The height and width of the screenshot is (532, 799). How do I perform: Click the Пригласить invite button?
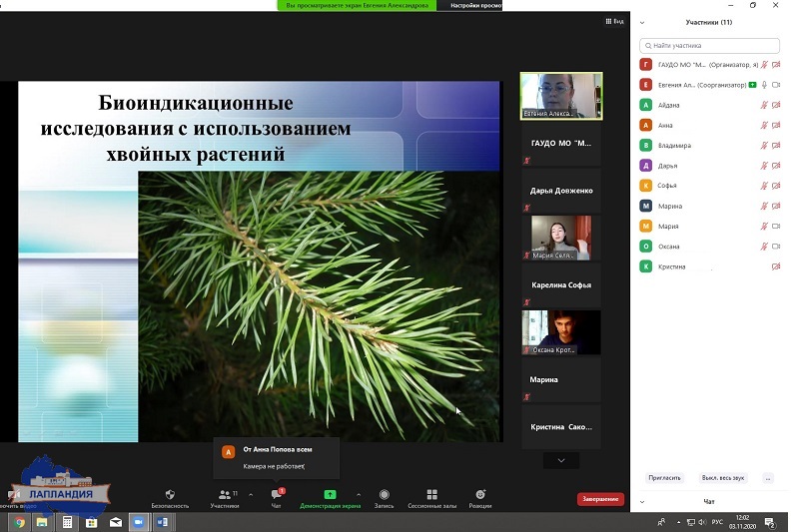coord(664,478)
